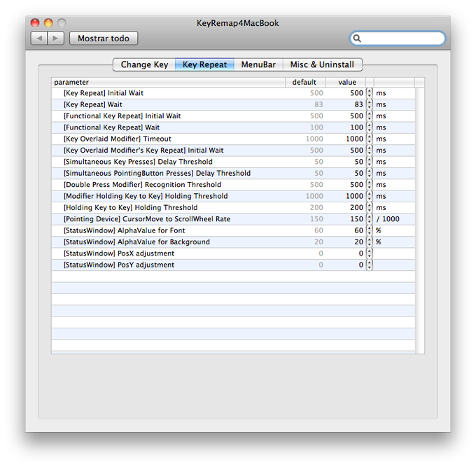Select [StatusWindow] AlphaValue for Background row
Screen dimensions: 476x467
(233, 242)
